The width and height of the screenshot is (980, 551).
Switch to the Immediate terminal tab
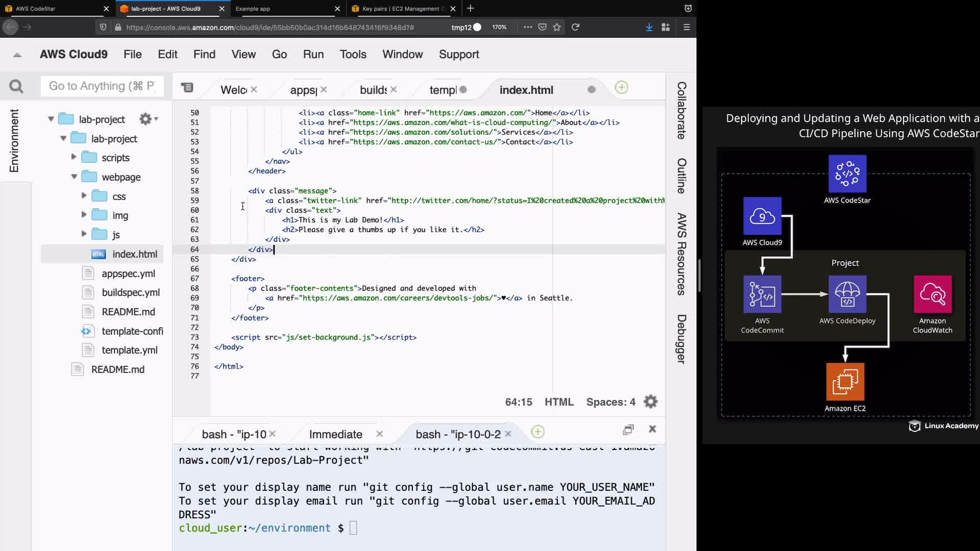tap(335, 434)
